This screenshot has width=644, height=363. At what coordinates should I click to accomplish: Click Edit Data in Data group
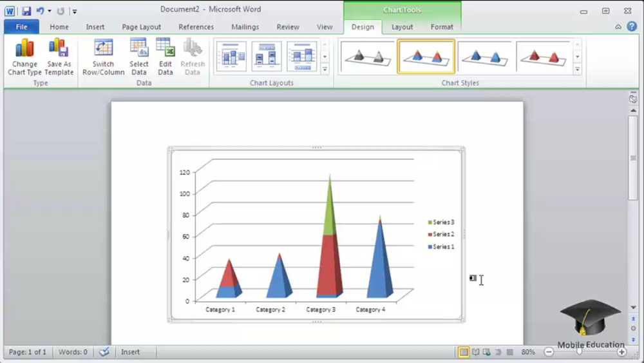pyautogui.click(x=165, y=57)
